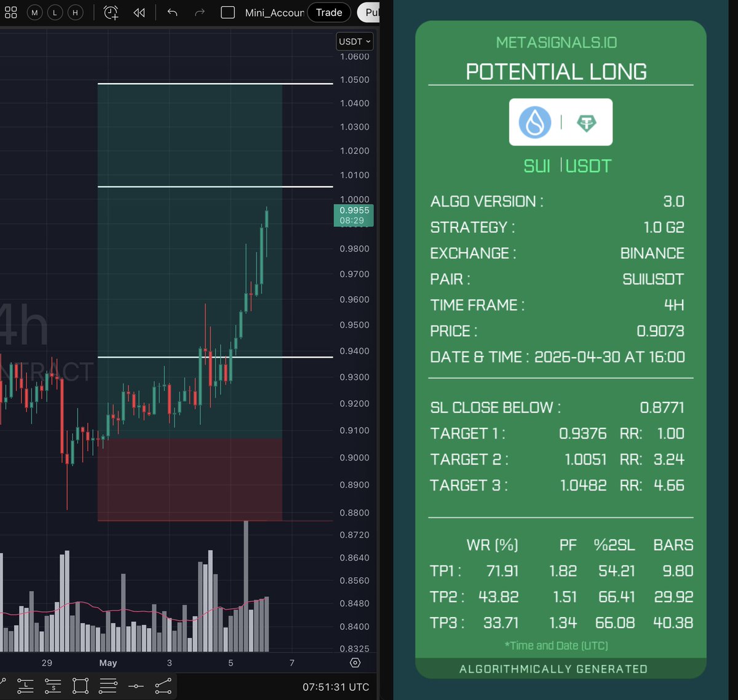Click the Target 1 value 0.9376
This screenshot has width=738, height=700.
tap(583, 433)
